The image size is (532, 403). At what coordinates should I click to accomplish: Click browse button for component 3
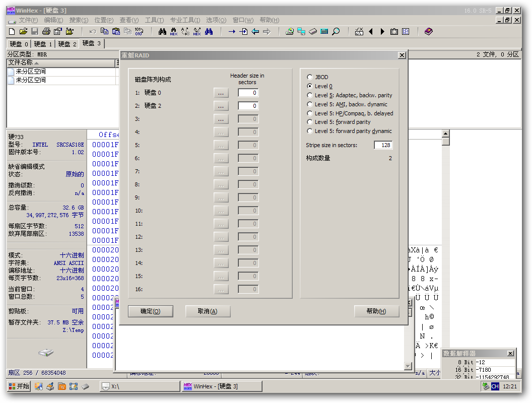click(221, 119)
